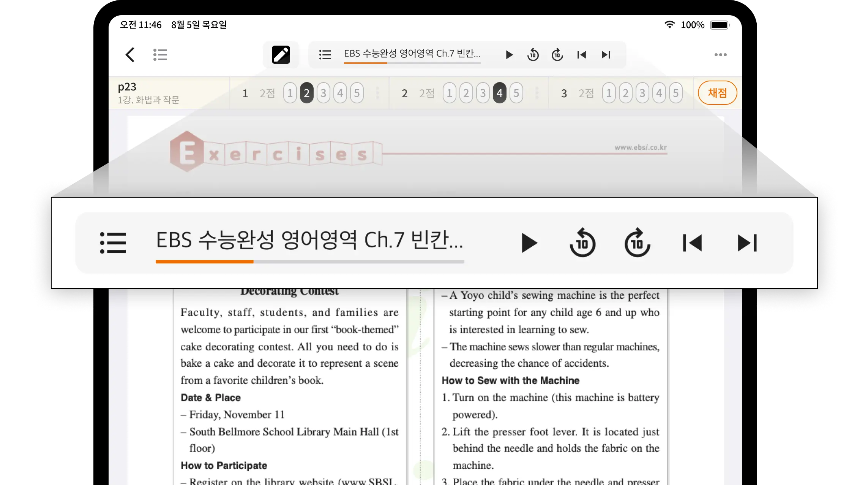The image size is (868, 485).
Task: Jump to the previous track in the small top player bar
Action: [x=582, y=55]
